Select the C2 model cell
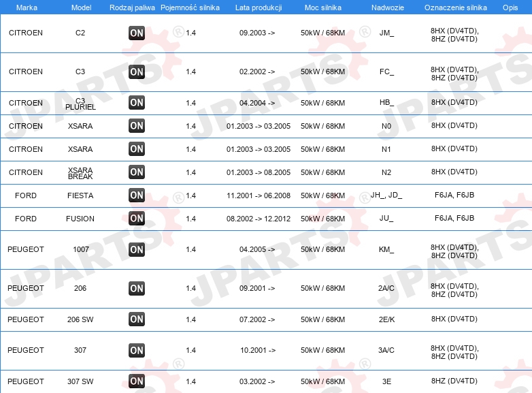Image resolution: width=532 pixels, height=393 pixels. click(80, 33)
